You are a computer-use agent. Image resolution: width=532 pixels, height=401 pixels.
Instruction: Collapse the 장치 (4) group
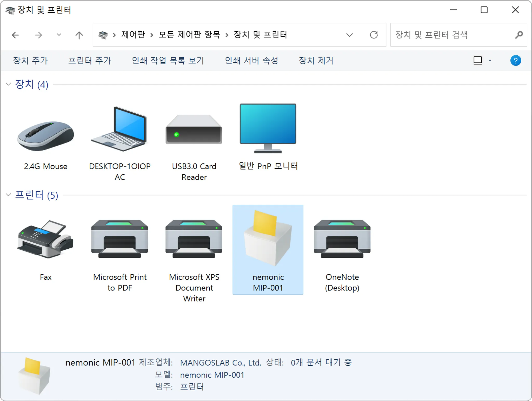[8, 84]
